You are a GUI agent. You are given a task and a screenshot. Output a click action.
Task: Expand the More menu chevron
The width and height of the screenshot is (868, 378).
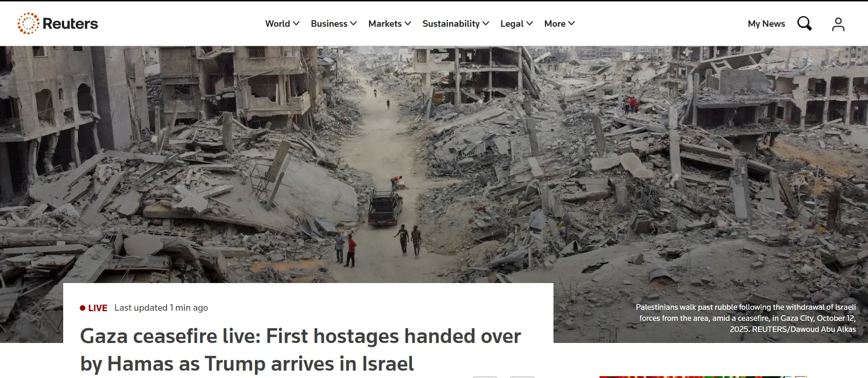(571, 24)
